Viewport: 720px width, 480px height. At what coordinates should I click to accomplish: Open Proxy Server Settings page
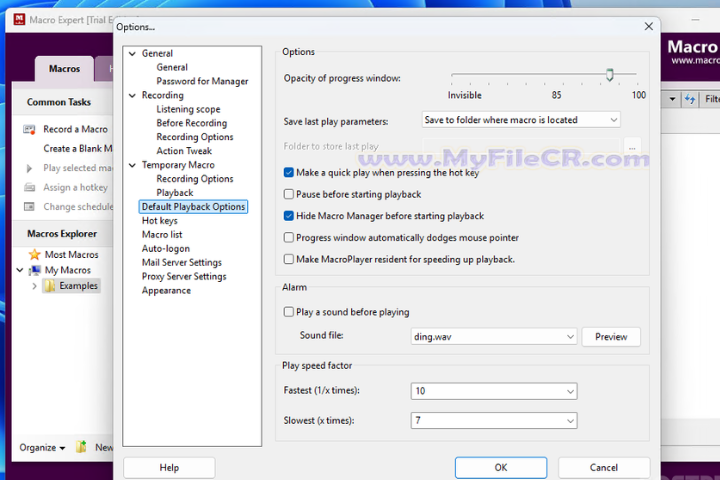(184, 277)
